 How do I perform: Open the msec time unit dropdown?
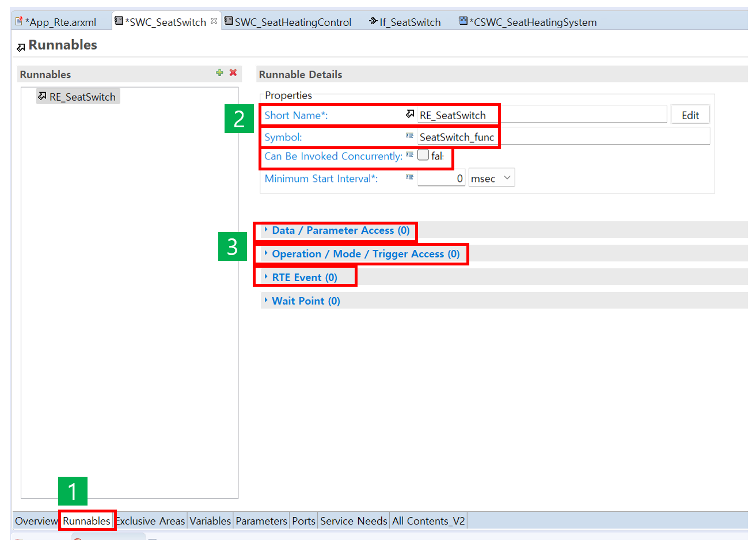tap(491, 178)
